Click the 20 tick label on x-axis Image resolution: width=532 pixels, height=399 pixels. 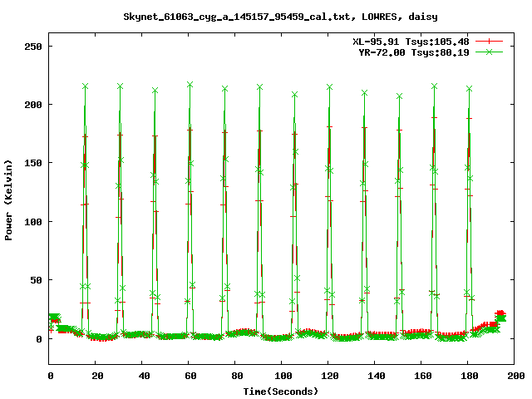(96, 377)
